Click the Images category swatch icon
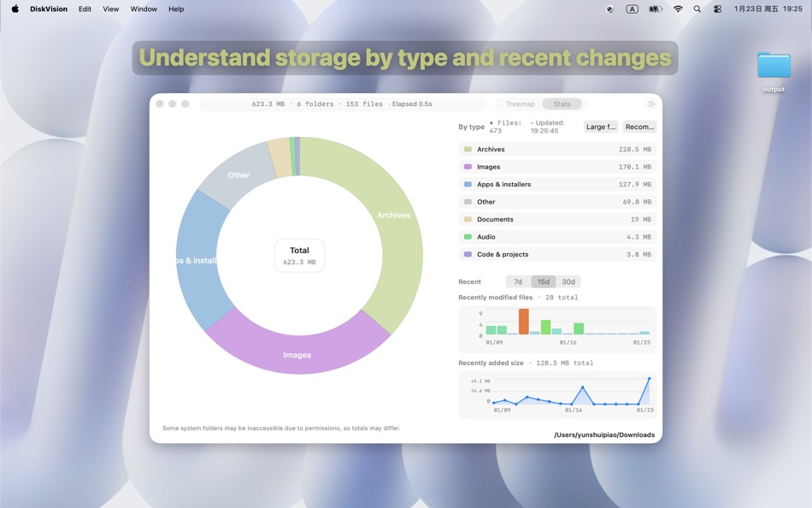The height and width of the screenshot is (508, 812). 467,166
